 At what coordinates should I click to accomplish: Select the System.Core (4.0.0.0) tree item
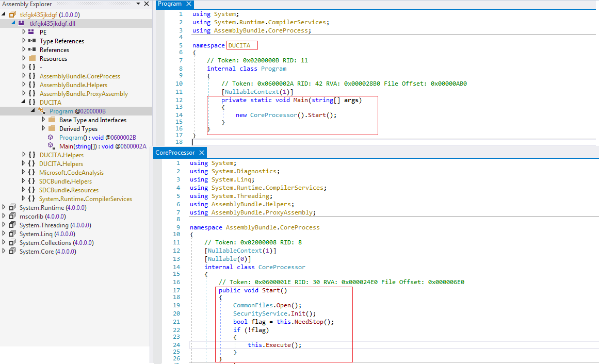[x=48, y=251]
